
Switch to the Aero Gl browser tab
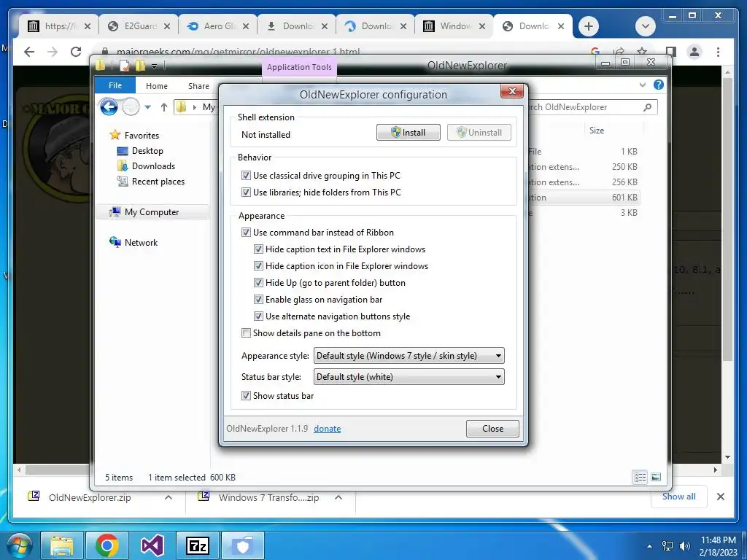tap(217, 26)
